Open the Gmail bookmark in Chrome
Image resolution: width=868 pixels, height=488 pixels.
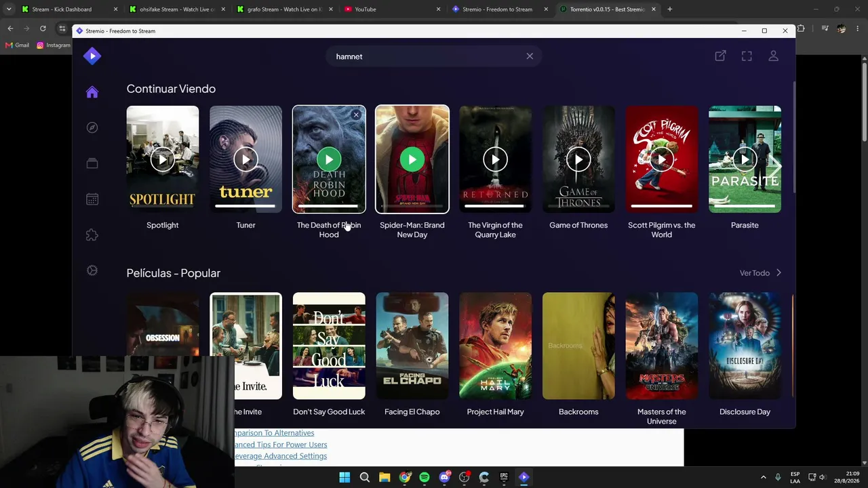pos(17,45)
